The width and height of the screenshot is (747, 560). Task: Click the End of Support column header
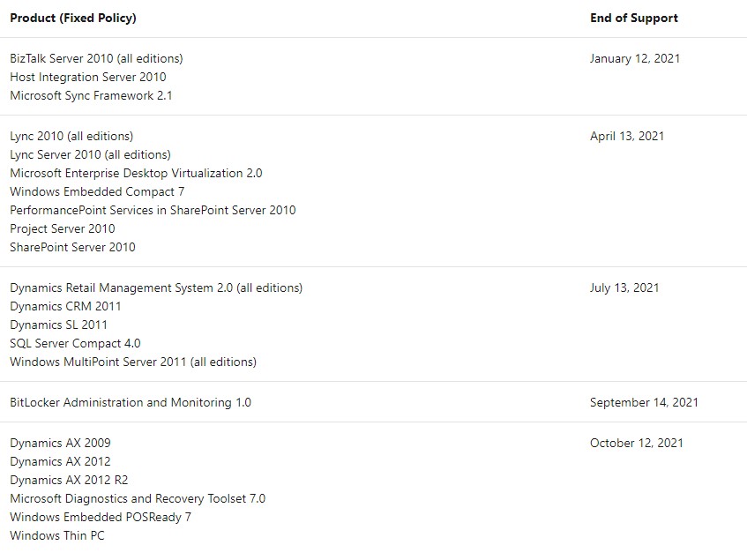tap(633, 18)
